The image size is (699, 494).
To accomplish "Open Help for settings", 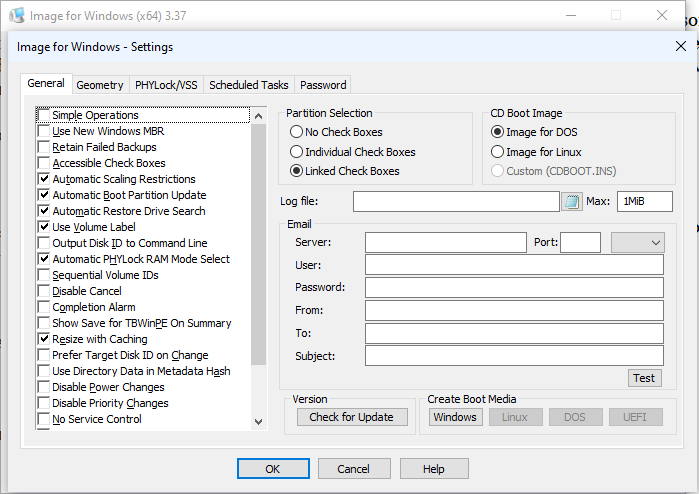I will [x=434, y=469].
